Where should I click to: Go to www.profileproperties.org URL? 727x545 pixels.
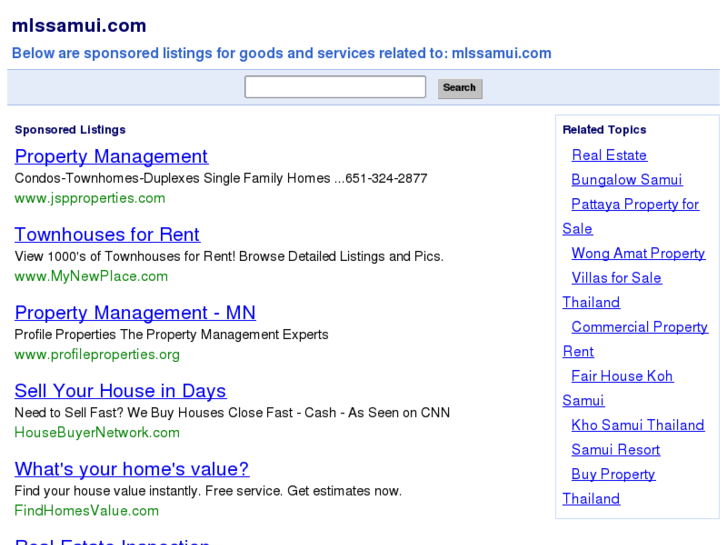point(97,354)
